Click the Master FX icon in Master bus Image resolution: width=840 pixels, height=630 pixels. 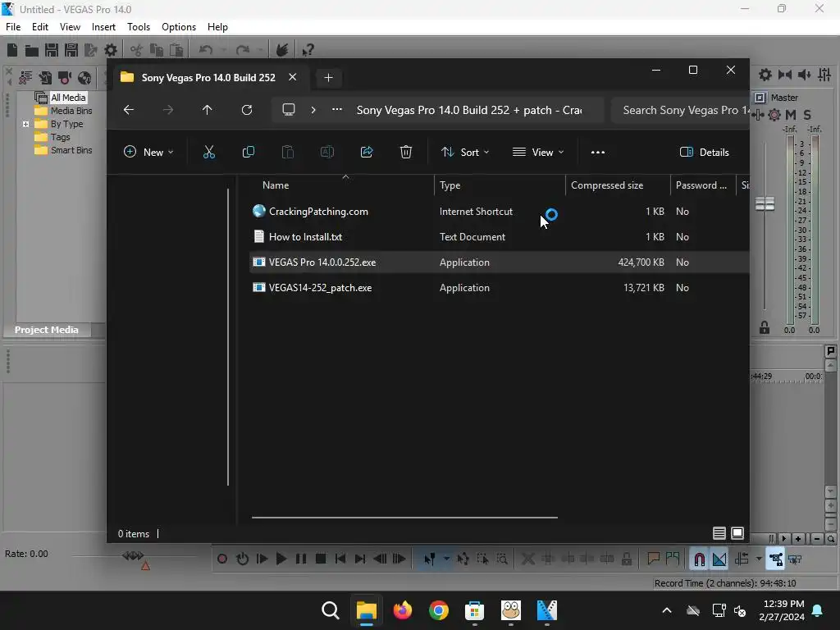pos(758,115)
